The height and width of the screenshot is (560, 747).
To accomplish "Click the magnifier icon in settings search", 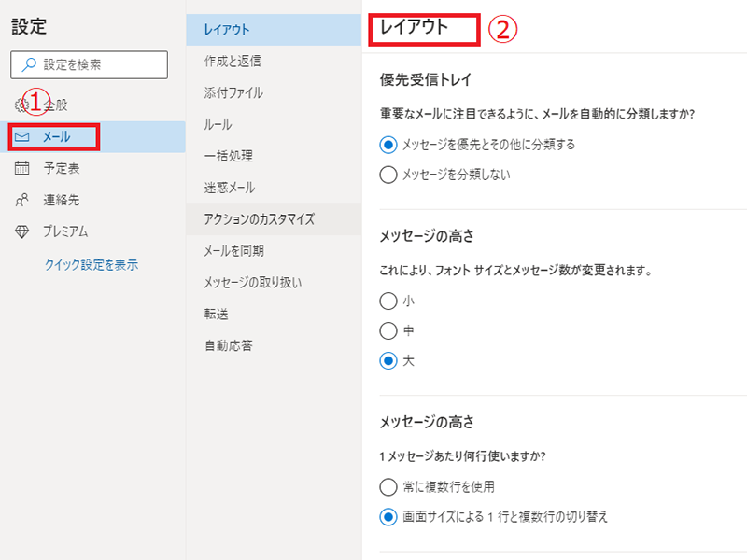I will click(x=29, y=65).
